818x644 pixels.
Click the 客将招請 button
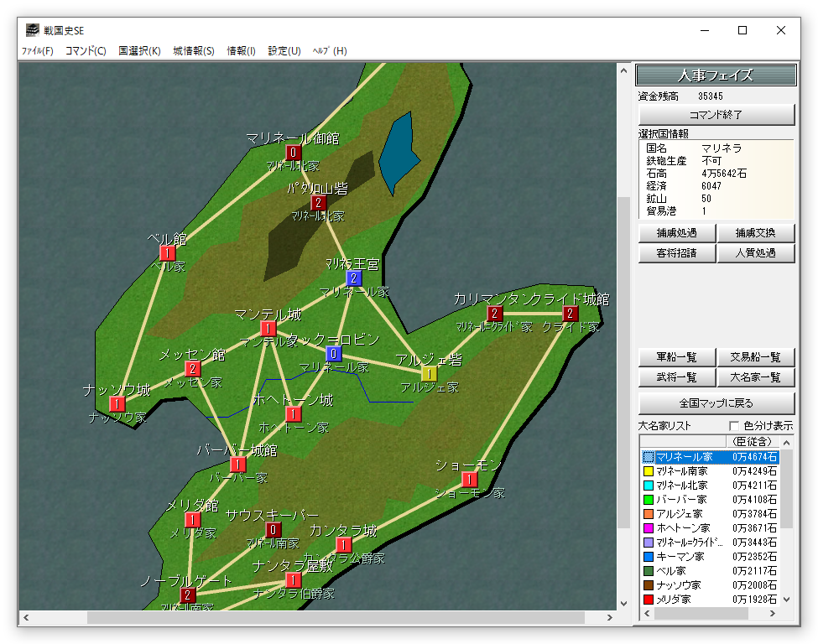(676, 253)
